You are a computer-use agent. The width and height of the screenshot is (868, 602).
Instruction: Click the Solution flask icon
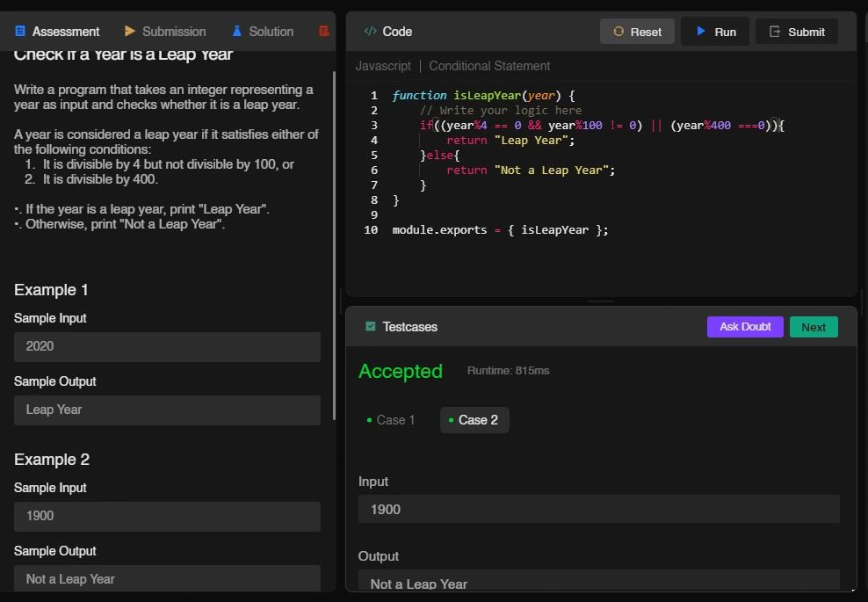coord(237,31)
